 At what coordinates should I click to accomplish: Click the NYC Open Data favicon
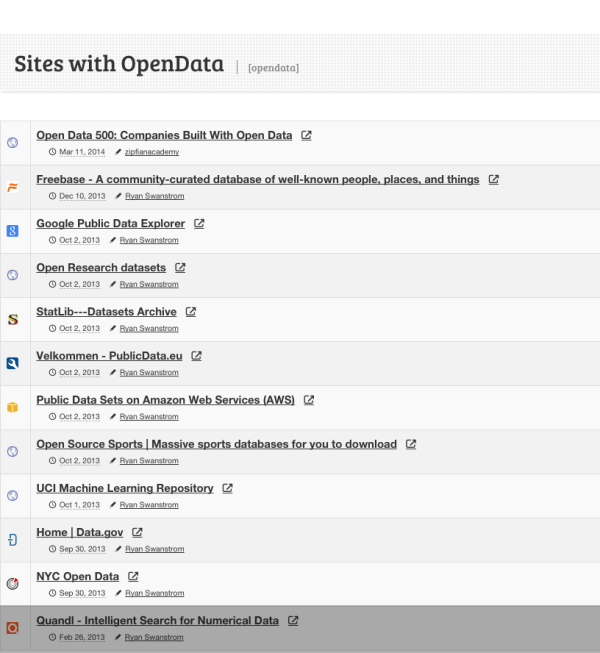pos(13,583)
